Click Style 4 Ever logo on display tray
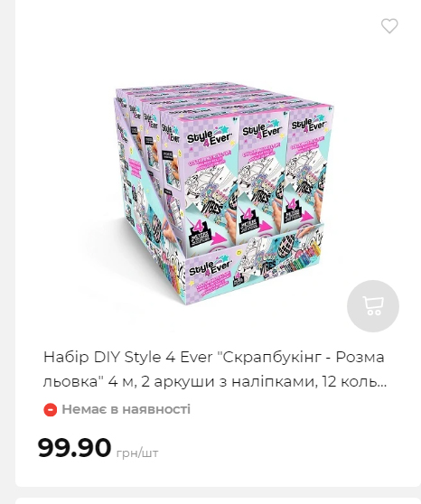Image resolution: width=421 pixels, height=504 pixels. click(210, 267)
